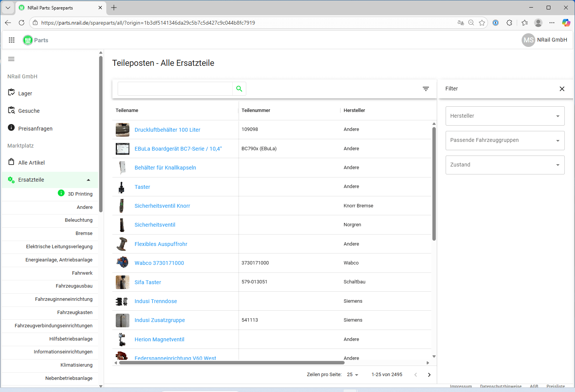Viewport: 575px width, 392px height.
Task: Open the Sifa Taster part link
Action: (x=148, y=282)
